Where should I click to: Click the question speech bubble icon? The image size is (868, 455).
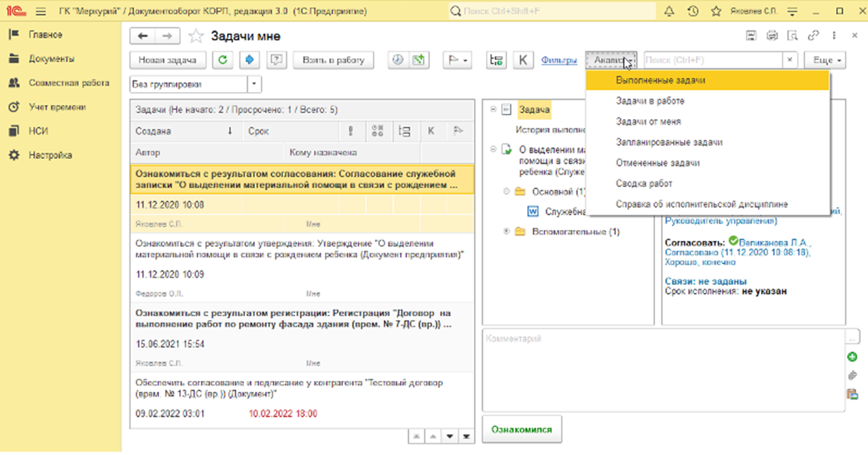click(x=276, y=60)
